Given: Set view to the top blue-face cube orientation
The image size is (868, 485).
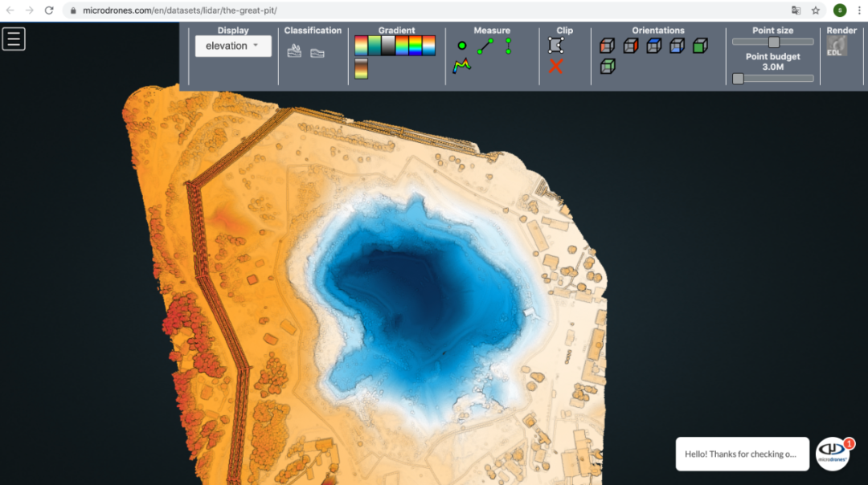Looking at the screenshot, I should (x=654, y=46).
